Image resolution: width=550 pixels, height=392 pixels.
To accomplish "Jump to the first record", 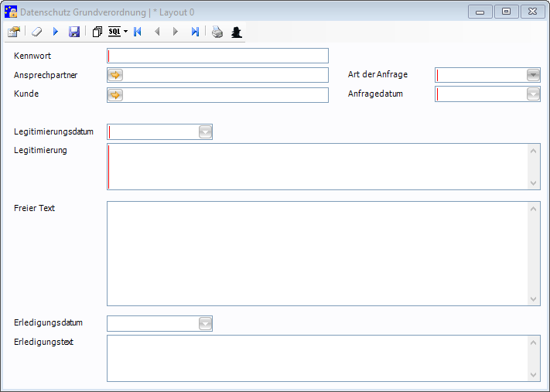I will pos(138,32).
